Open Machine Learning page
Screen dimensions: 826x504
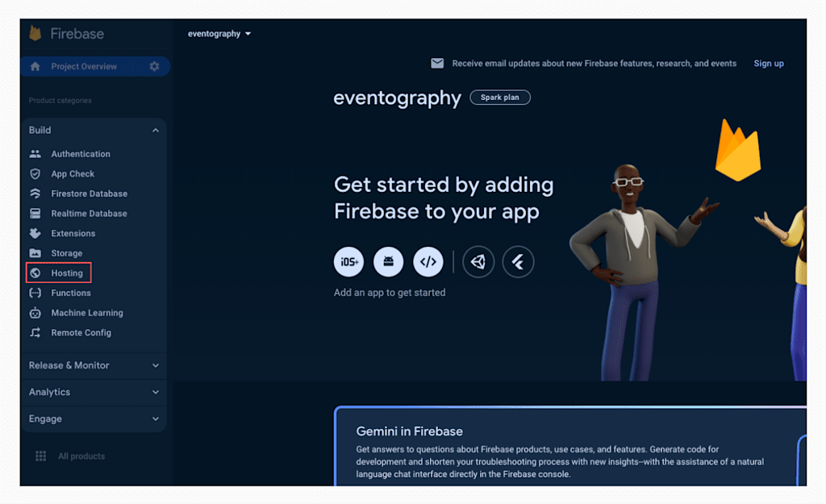(x=87, y=313)
